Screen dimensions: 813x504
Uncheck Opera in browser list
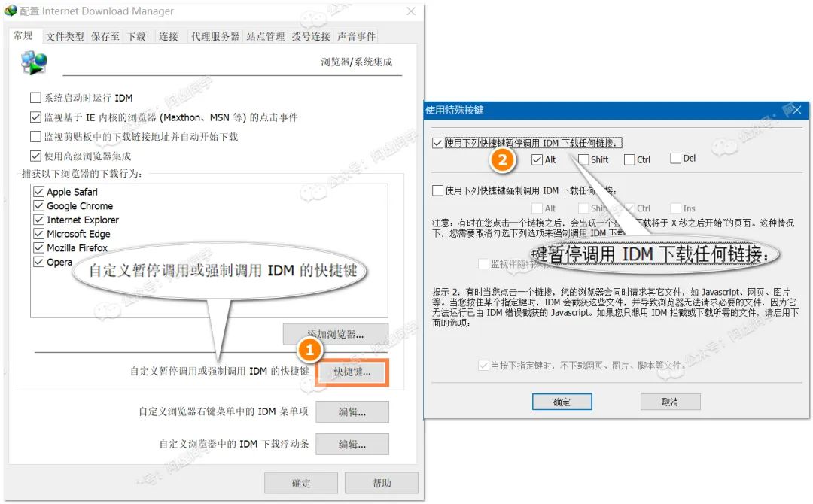tap(39, 262)
